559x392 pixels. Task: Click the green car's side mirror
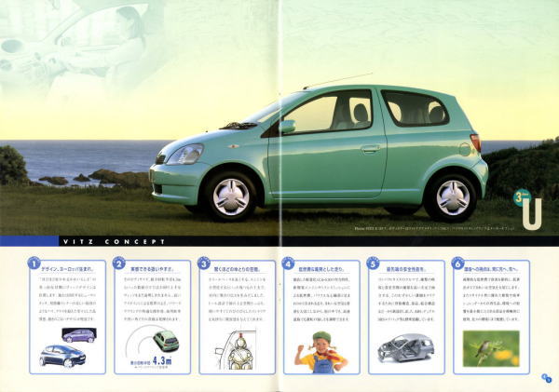click(287, 126)
